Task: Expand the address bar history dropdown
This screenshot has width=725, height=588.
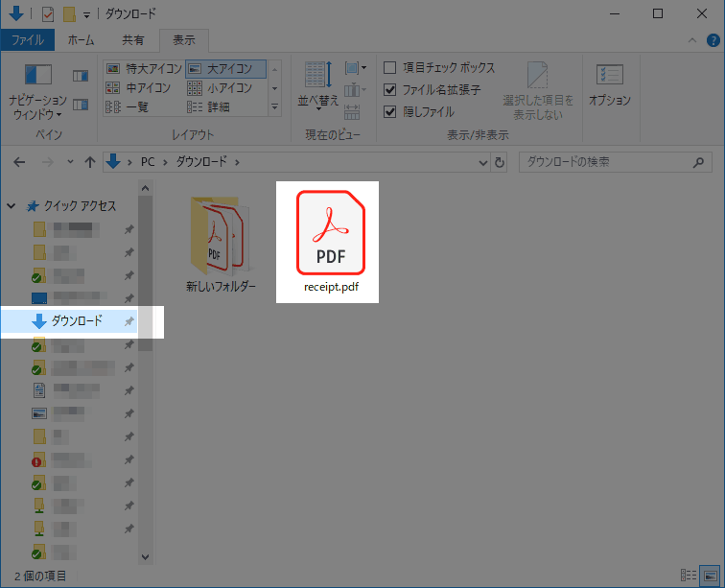Action: pyautogui.click(x=483, y=162)
